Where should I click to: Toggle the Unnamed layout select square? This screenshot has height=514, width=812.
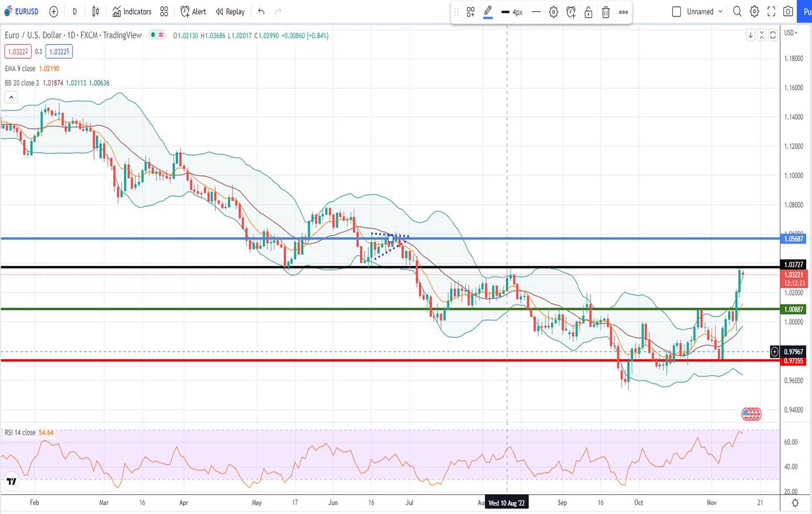[x=676, y=11]
